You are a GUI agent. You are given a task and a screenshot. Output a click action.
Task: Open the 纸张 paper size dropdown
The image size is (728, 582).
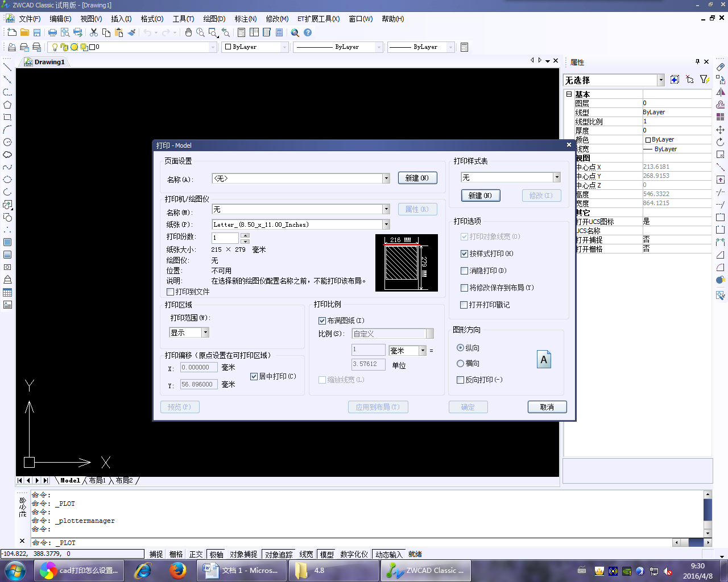coord(386,225)
